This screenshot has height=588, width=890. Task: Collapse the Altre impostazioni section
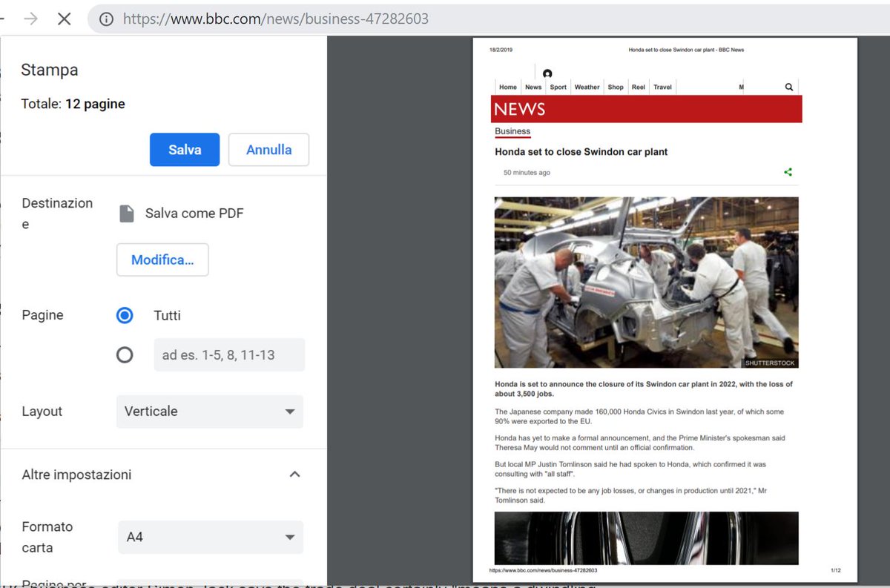click(294, 475)
